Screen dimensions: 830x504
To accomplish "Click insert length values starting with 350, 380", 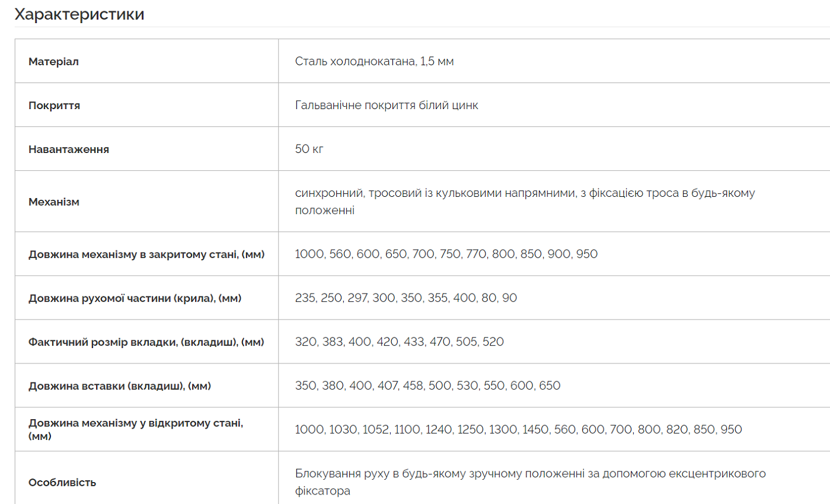I will [x=428, y=385].
